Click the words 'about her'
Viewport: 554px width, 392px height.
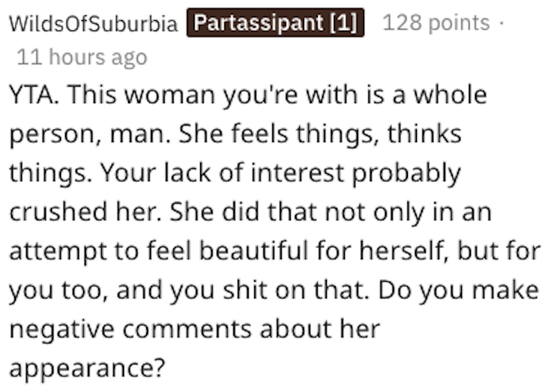(x=320, y=328)
